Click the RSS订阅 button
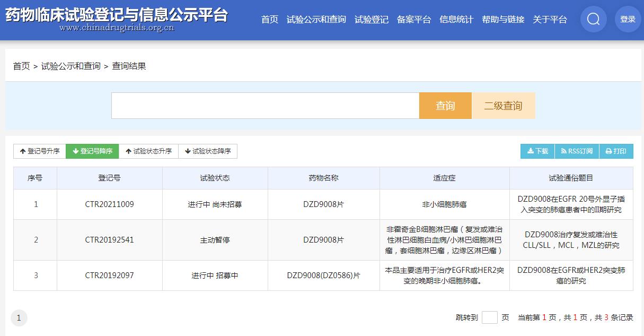The width and height of the screenshot is (644, 336). tap(577, 151)
